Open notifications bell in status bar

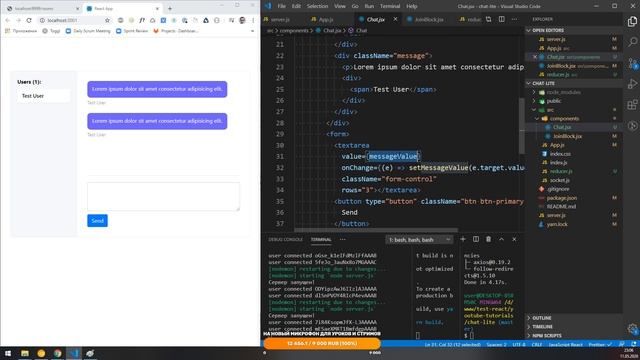(634, 344)
